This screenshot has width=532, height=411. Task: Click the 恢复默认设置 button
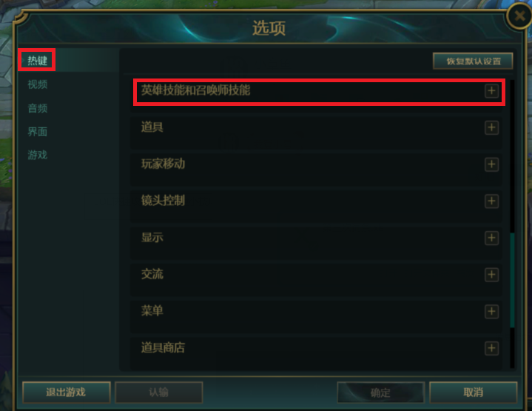click(x=473, y=61)
